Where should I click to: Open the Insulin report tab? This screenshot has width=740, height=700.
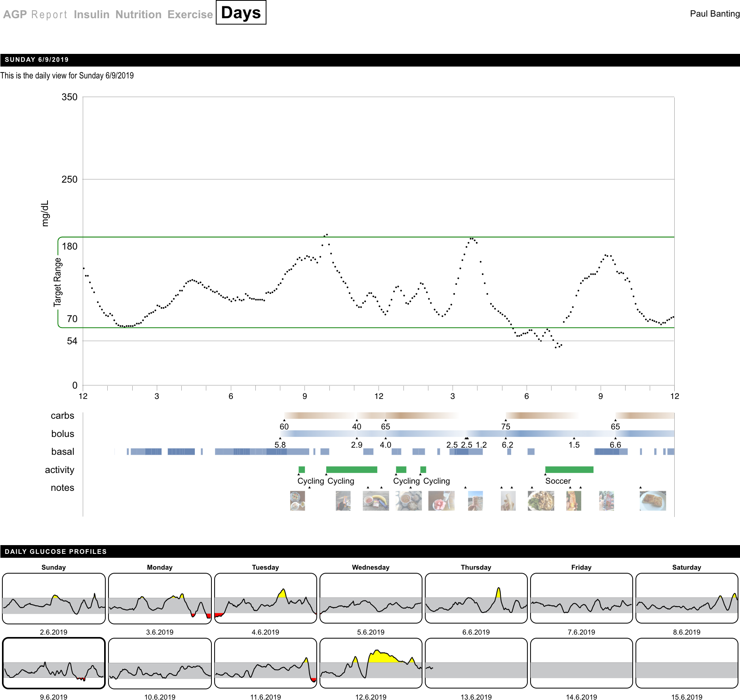[x=91, y=15]
